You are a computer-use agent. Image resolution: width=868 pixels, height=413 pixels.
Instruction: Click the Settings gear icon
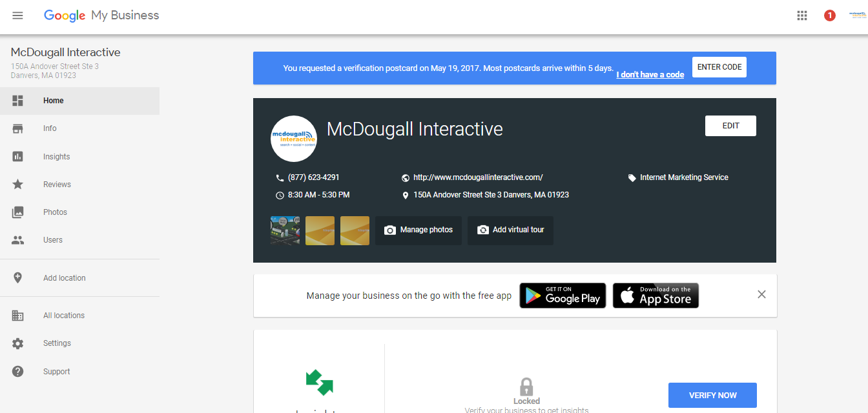click(18, 343)
